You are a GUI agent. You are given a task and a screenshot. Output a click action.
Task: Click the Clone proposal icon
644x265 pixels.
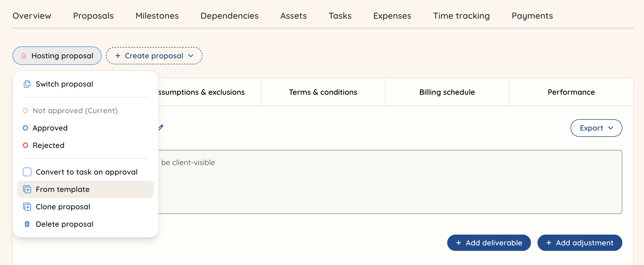click(x=27, y=207)
